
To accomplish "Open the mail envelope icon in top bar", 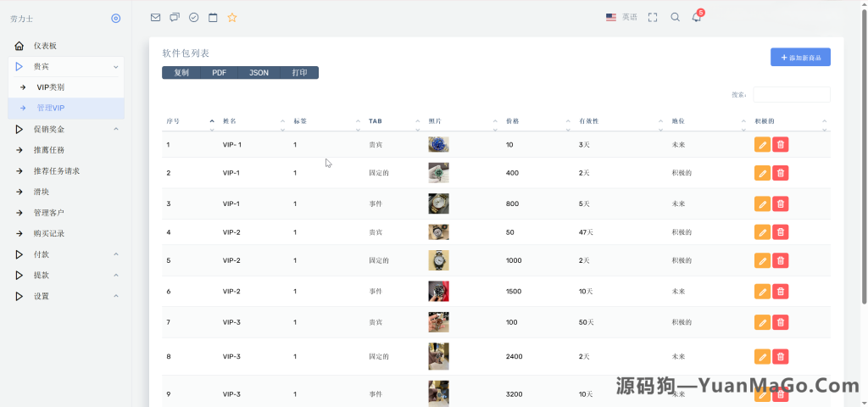I will click(156, 18).
